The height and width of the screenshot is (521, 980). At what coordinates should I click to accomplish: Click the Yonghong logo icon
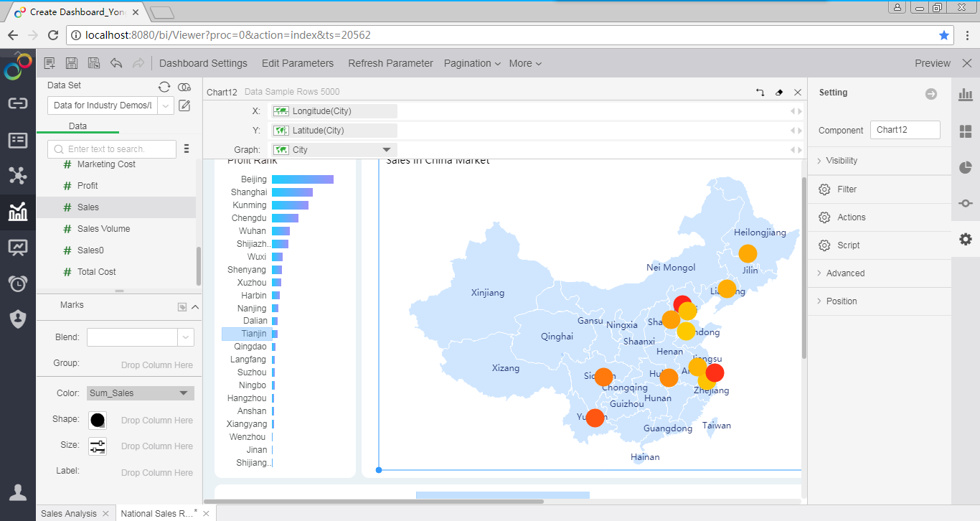click(18, 67)
